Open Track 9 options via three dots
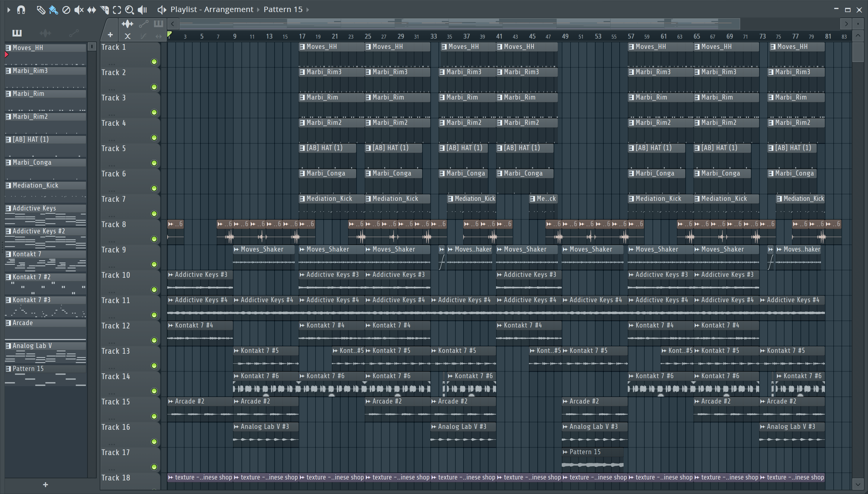Image resolution: width=868 pixels, height=494 pixels. (112, 267)
